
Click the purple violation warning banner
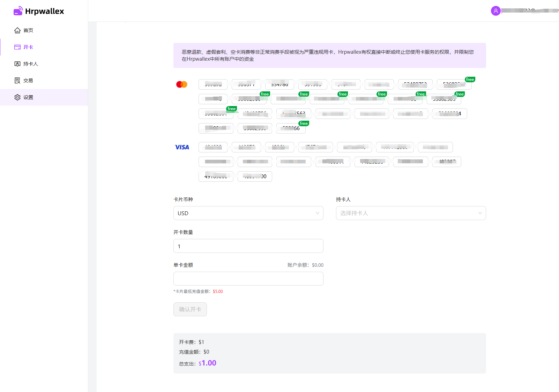[329, 55]
